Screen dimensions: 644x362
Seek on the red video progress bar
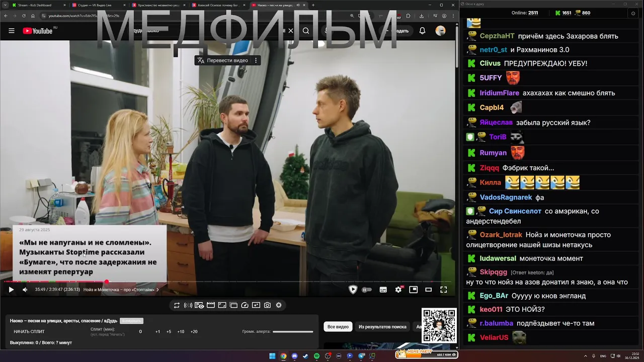click(227, 282)
